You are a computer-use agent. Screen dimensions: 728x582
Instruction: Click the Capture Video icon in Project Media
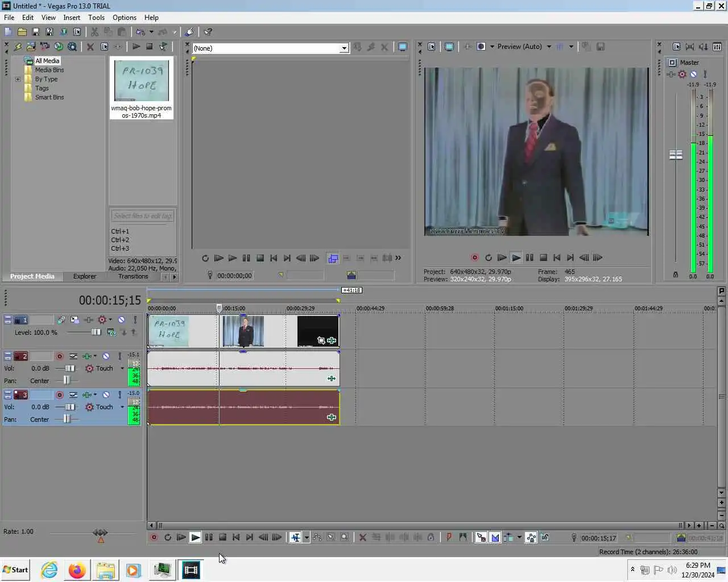point(44,47)
